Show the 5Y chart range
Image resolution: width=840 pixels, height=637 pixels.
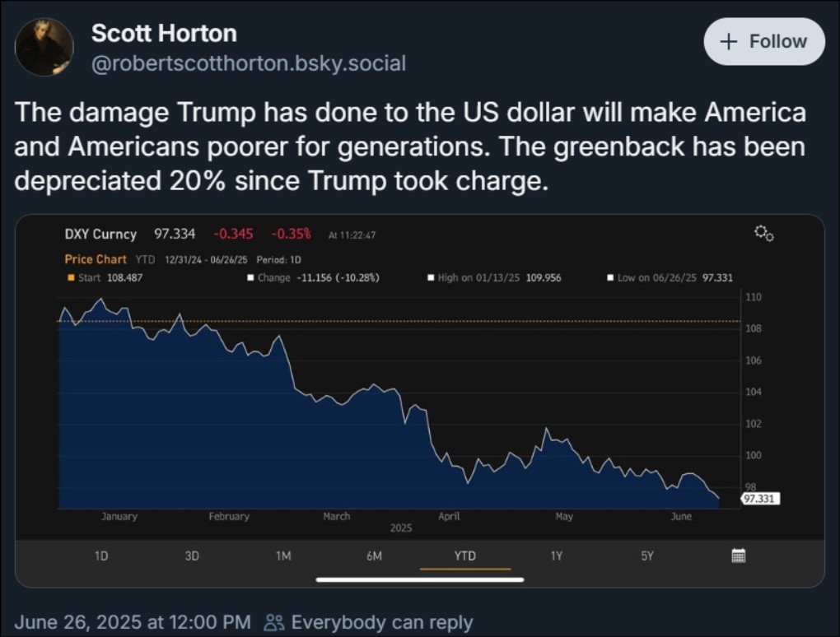[647, 556]
